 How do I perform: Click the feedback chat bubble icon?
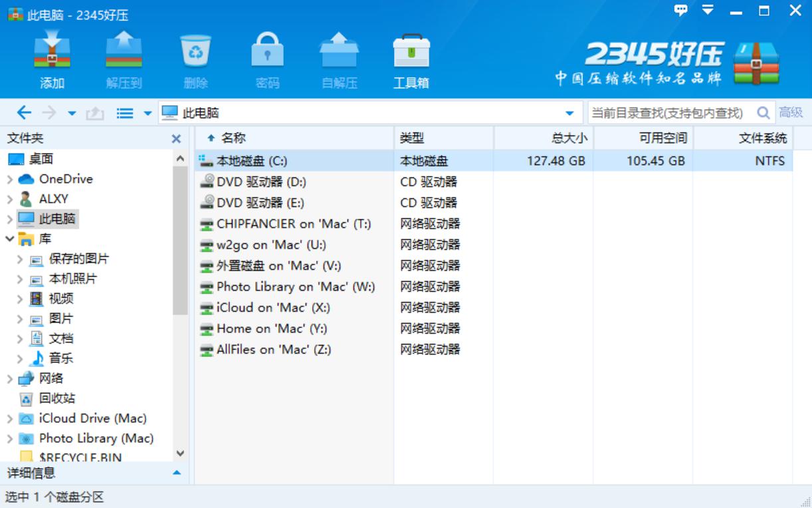pos(680,10)
